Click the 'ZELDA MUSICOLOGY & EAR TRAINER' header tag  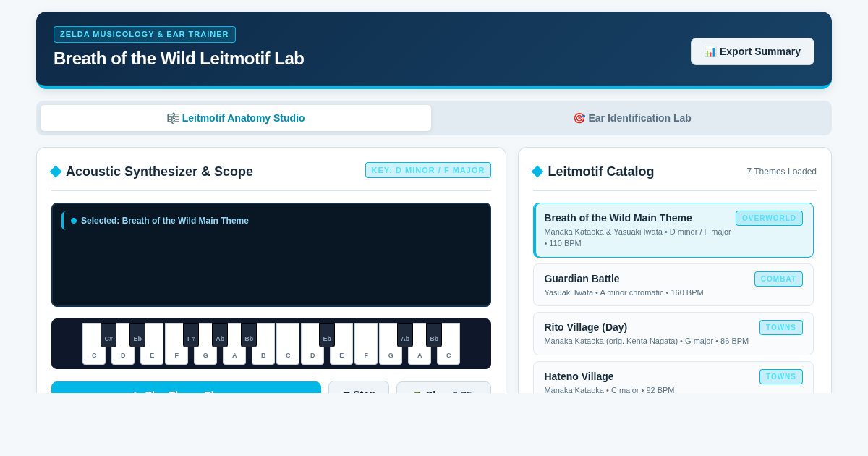tap(145, 34)
